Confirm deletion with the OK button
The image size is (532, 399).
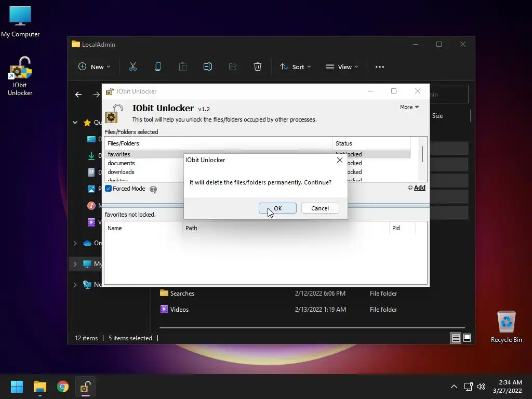pyautogui.click(x=277, y=208)
